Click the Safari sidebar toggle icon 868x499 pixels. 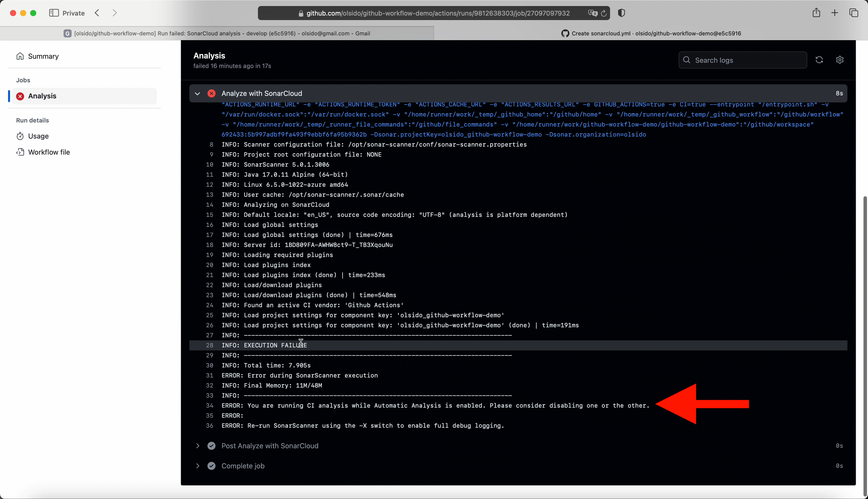[x=54, y=13]
